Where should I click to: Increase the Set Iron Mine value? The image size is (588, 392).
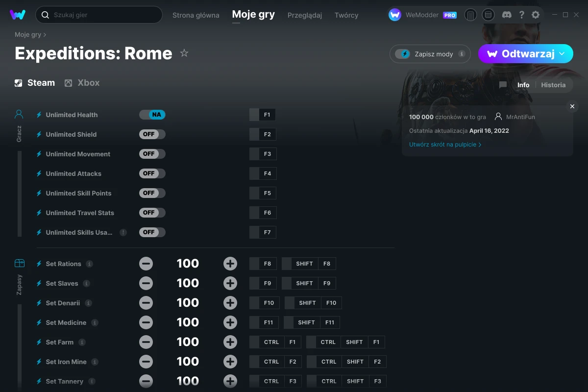[x=230, y=362]
